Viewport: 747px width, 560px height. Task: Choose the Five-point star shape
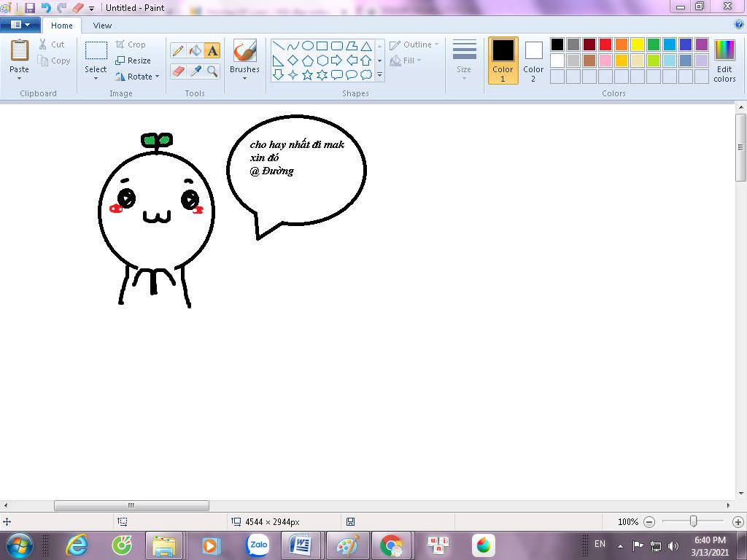click(x=308, y=75)
